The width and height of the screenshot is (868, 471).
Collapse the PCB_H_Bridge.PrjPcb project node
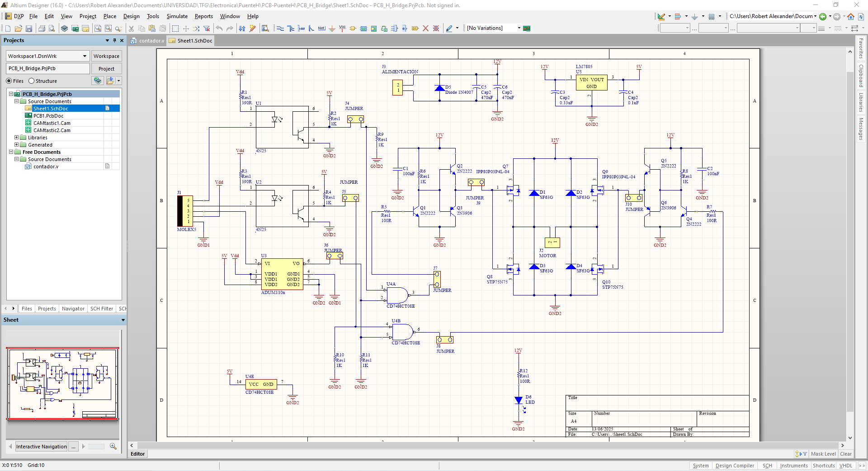(11, 94)
